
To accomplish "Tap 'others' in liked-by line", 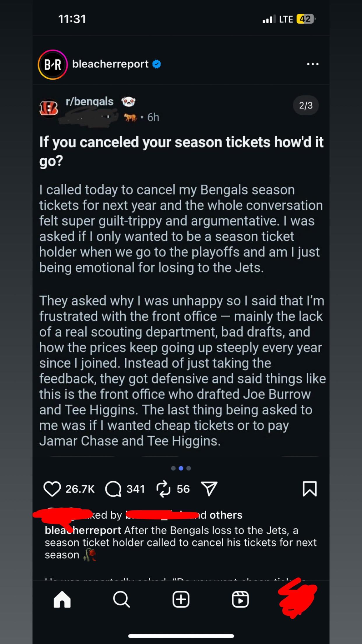I will (226, 515).
